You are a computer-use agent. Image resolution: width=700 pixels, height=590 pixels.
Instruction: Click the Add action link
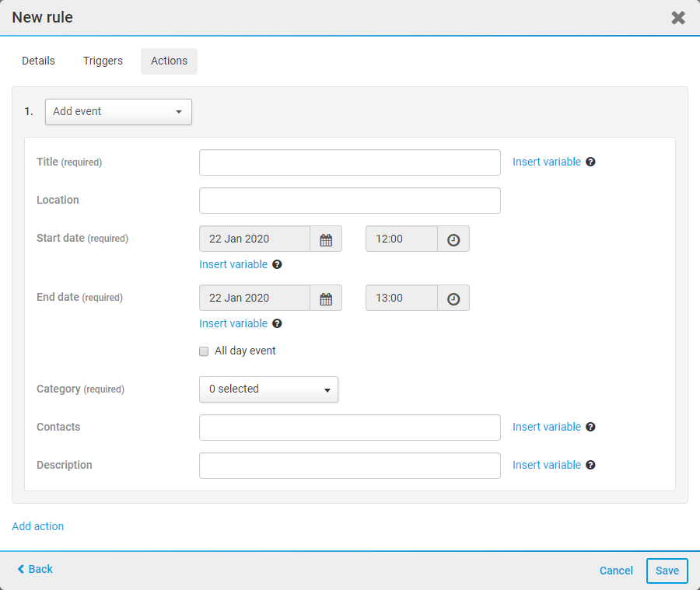point(38,526)
